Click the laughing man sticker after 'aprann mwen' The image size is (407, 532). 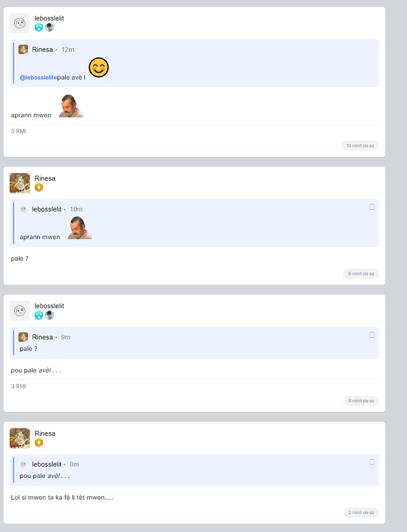(x=71, y=106)
